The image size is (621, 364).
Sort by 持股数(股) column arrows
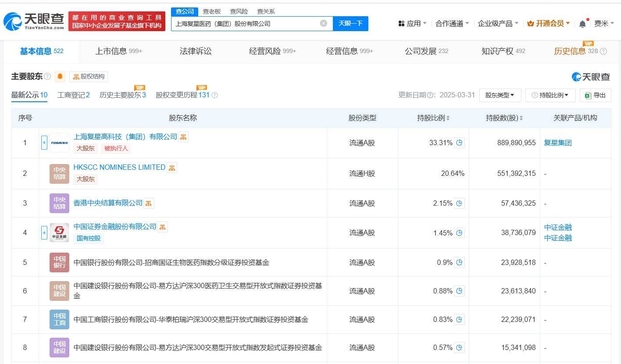[x=521, y=118]
